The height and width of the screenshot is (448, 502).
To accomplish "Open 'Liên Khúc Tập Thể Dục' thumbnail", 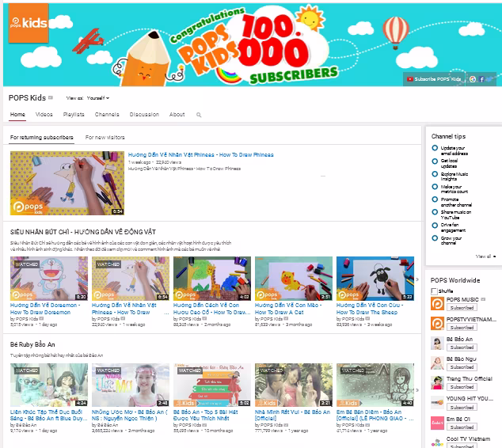I will tap(49, 385).
